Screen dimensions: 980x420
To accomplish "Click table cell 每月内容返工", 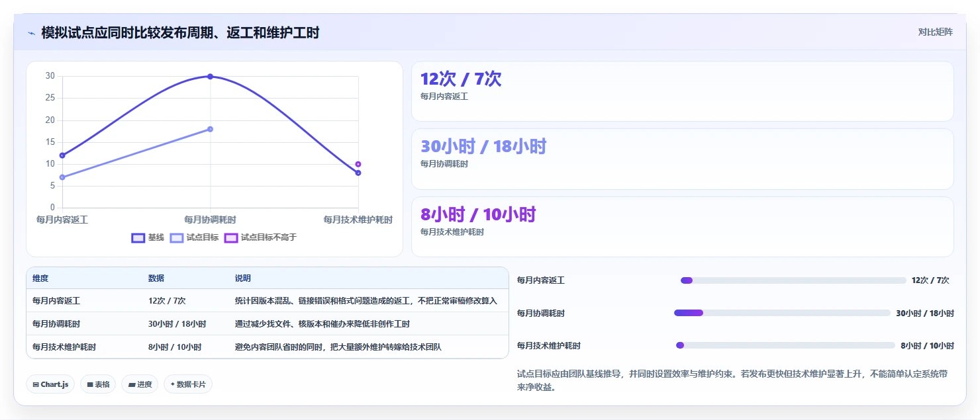I will tap(56, 300).
